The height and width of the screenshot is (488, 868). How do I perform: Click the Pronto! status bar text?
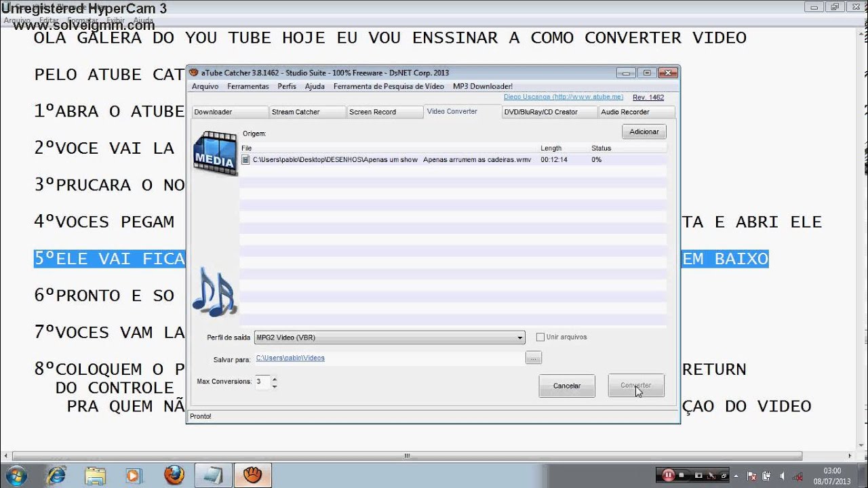point(200,416)
